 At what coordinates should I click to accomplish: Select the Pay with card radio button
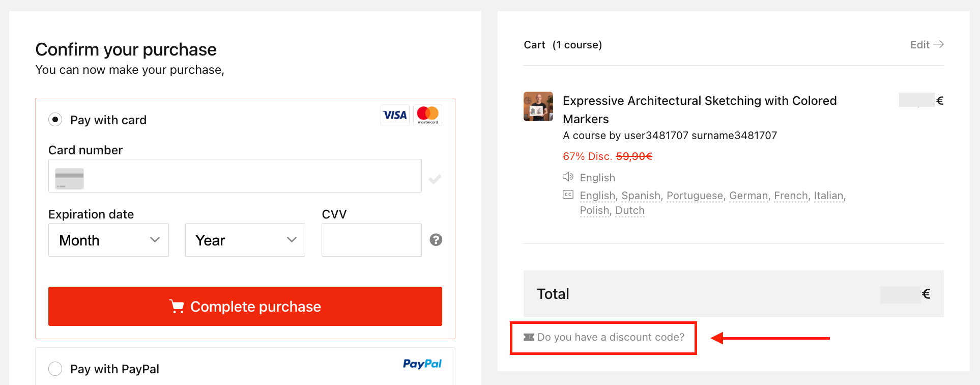click(x=55, y=120)
